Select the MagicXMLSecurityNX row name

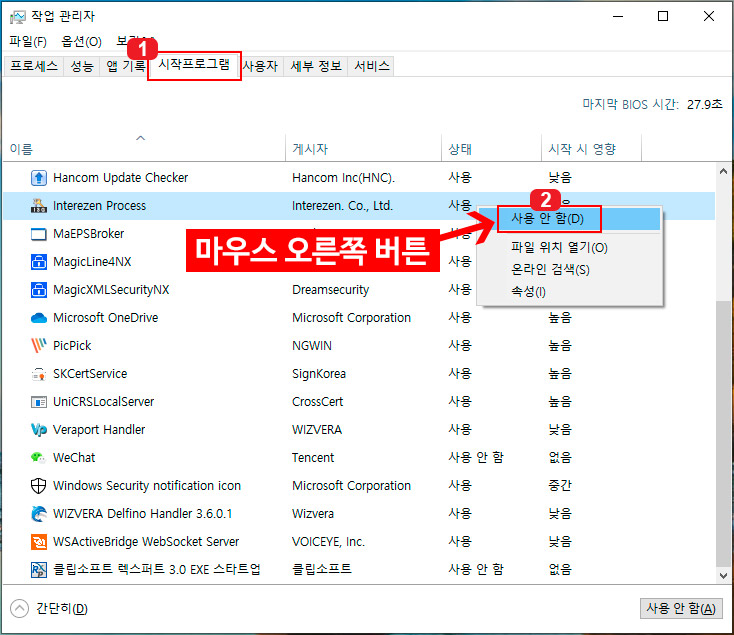[111, 290]
